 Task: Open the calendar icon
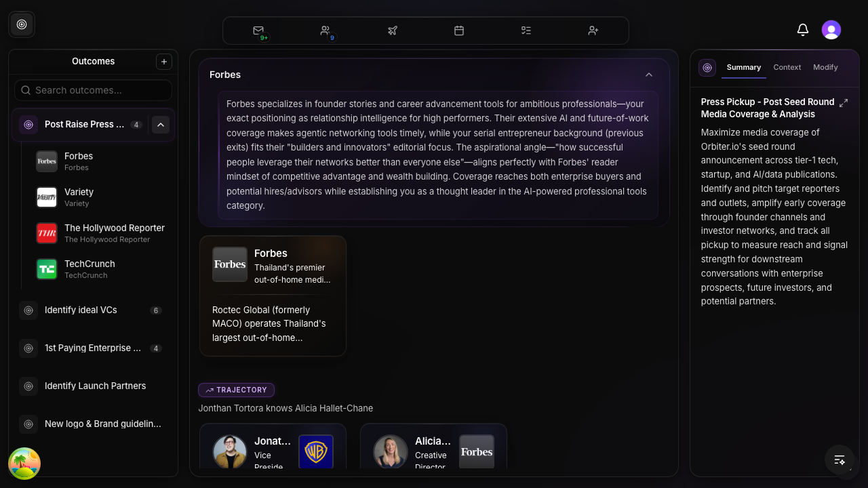(x=459, y=30)
